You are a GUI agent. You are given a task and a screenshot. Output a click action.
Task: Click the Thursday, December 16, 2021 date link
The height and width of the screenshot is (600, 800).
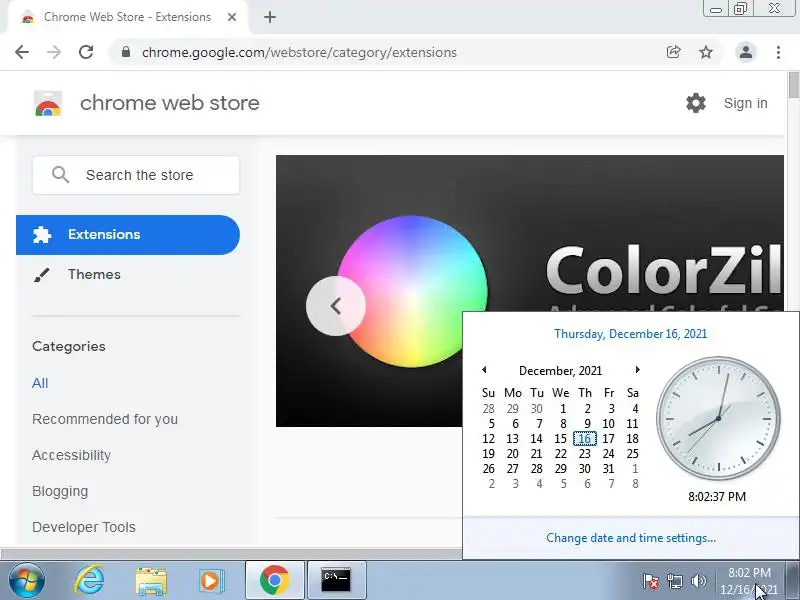click(x=631, y=334)
